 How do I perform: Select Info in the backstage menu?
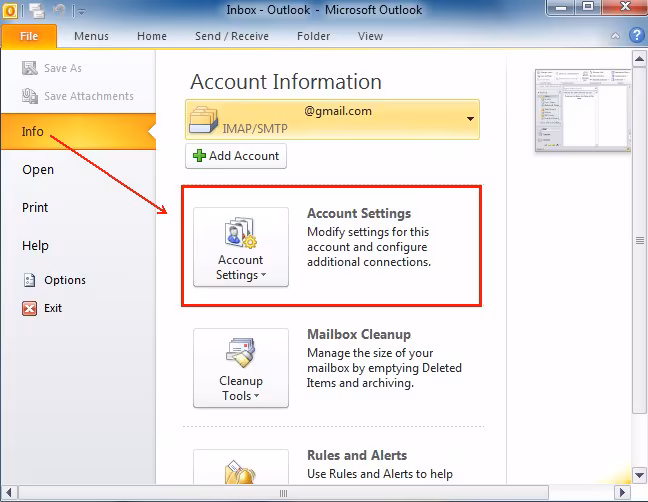tap(79, 131)
